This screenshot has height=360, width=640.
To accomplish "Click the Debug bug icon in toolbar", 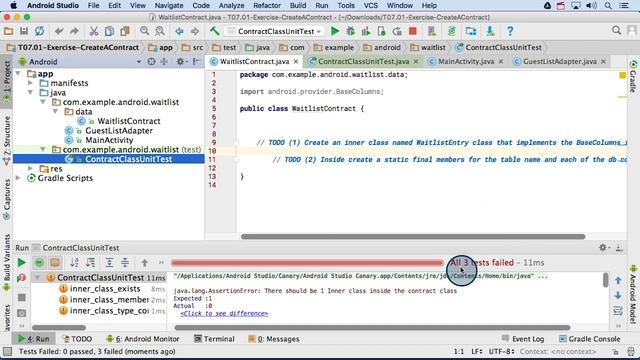I will coord(350,31).
